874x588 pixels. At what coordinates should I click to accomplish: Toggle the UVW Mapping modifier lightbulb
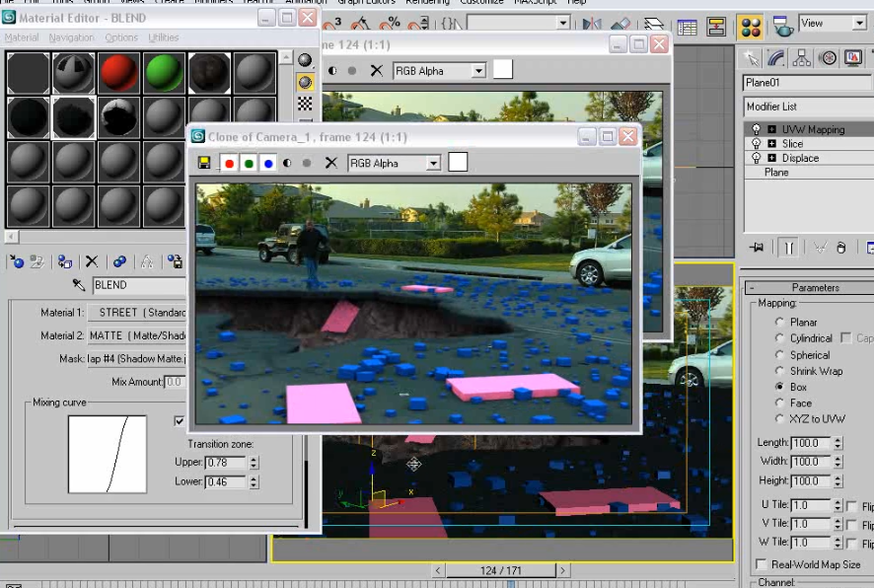pos(756,129)
